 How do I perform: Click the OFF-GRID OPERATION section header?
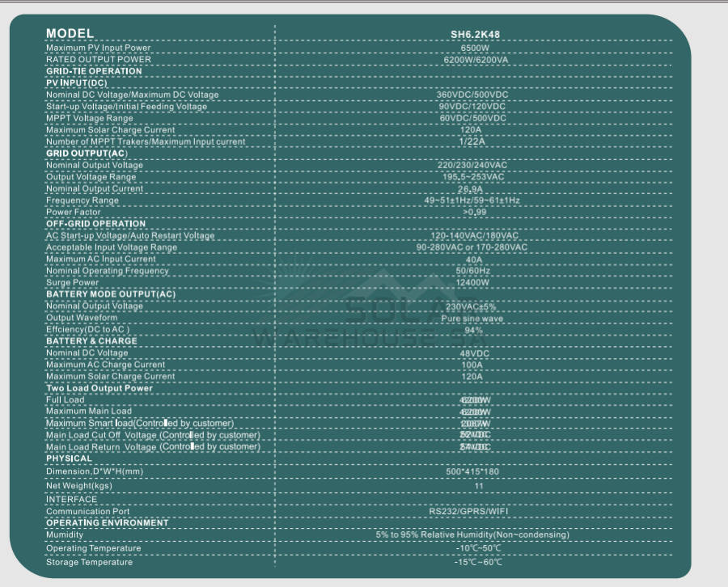pyautogui.click(x=96, y=223)
